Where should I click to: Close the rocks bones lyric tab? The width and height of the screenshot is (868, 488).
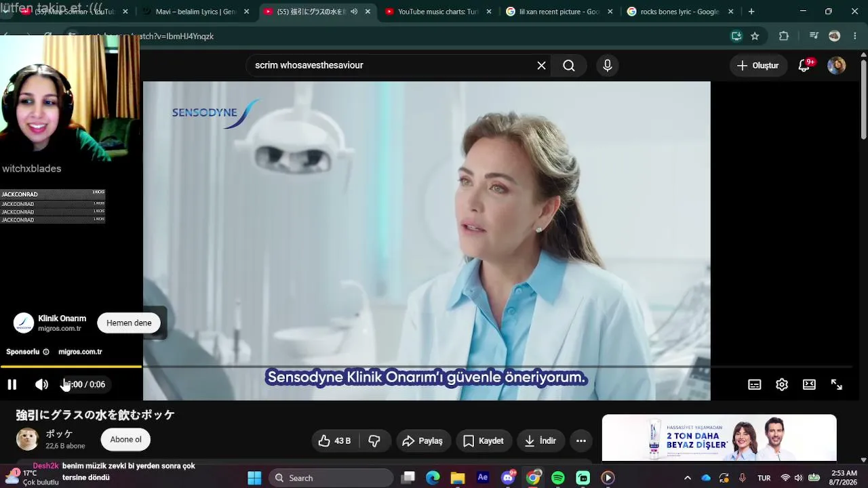point(731,12)
